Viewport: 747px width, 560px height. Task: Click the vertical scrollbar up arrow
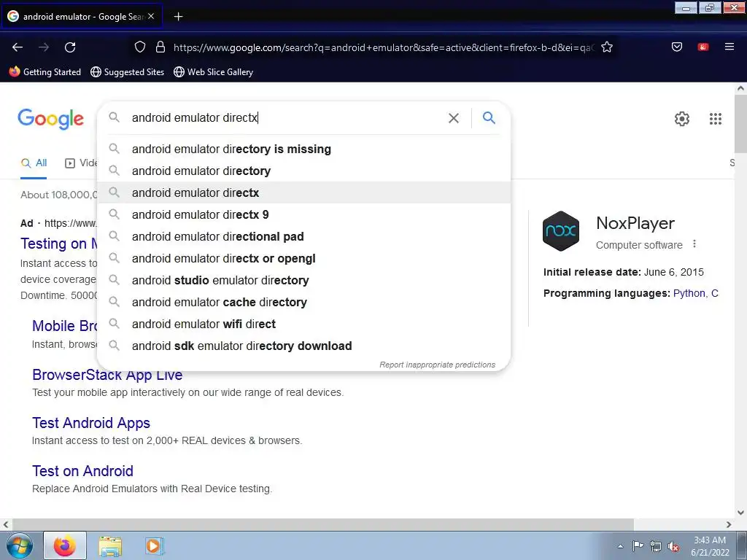[740, 88]
